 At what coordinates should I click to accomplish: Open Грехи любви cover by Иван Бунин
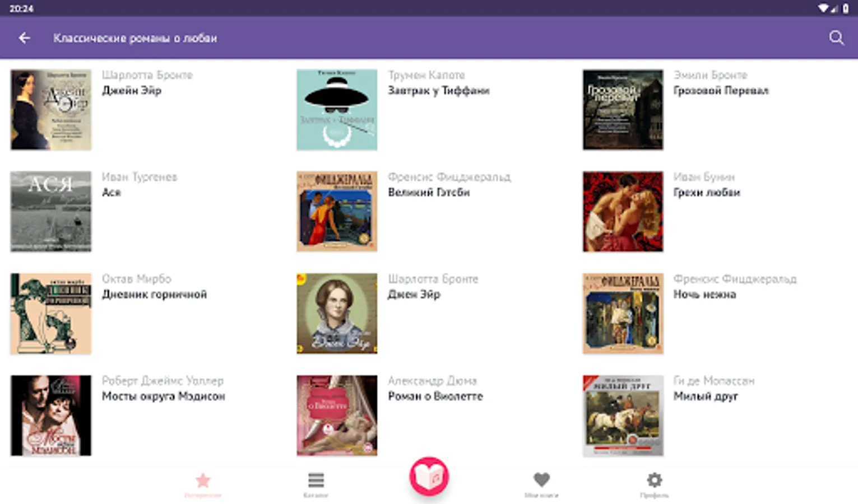tap(623, 212)
